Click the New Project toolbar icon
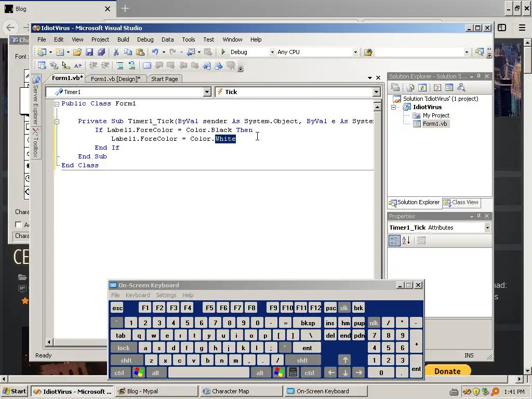This screenshot has width=532, height=399. coord(42,52)
